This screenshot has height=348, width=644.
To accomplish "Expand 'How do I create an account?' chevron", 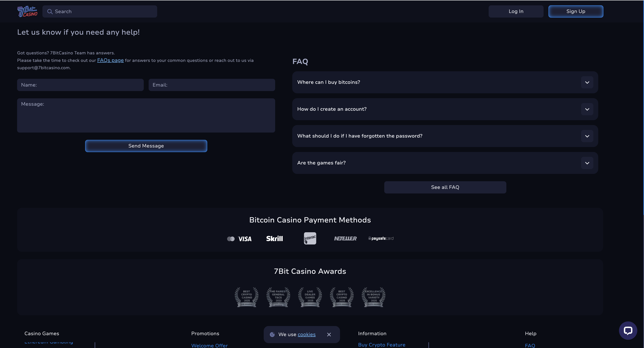I will [x=587, y=109].
